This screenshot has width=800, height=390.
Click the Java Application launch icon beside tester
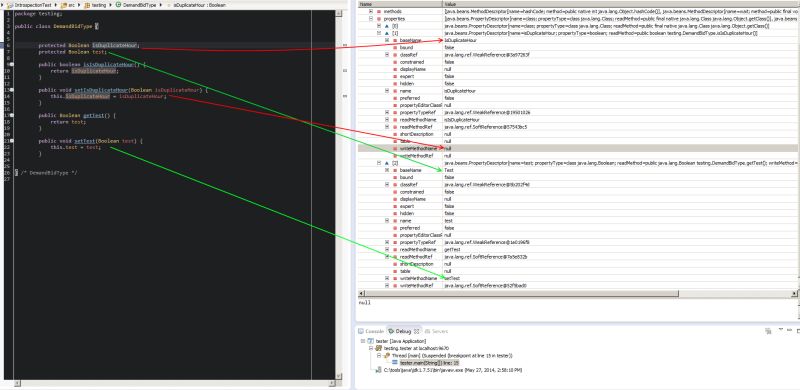click(370, 340)
